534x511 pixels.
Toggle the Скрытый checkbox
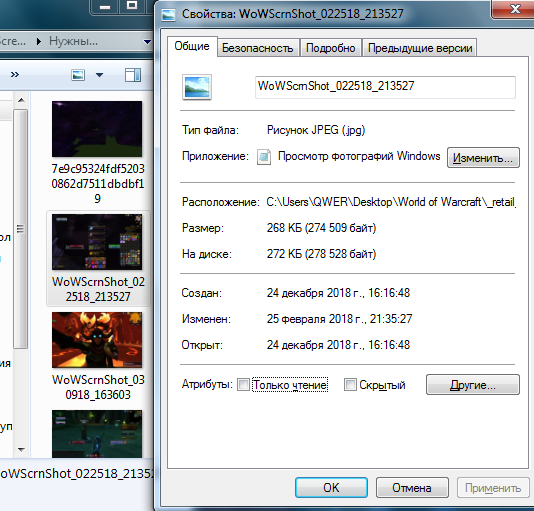pos(350,385)
